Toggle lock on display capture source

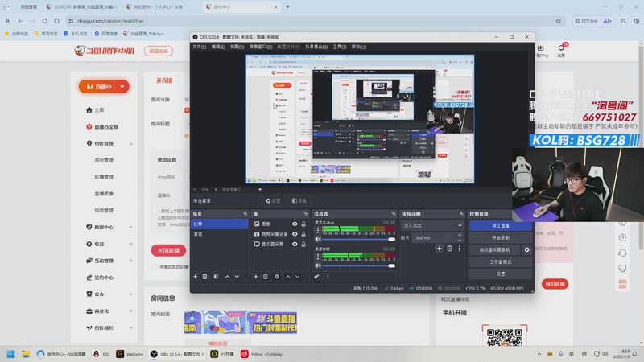click(x=303, y=245)
